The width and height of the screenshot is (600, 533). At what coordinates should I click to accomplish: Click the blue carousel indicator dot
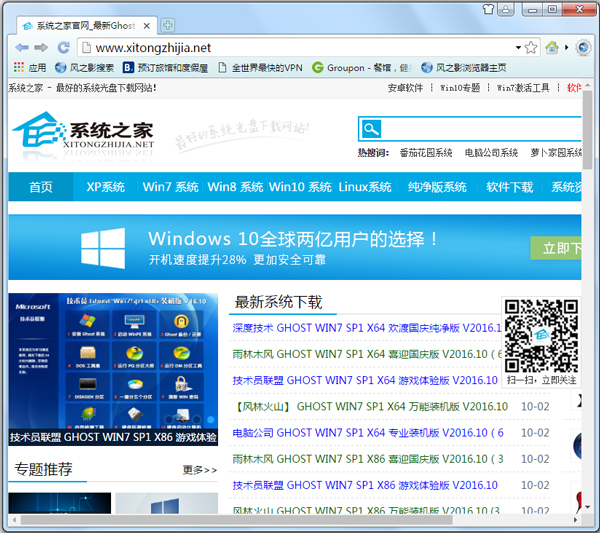click(210, 420)
